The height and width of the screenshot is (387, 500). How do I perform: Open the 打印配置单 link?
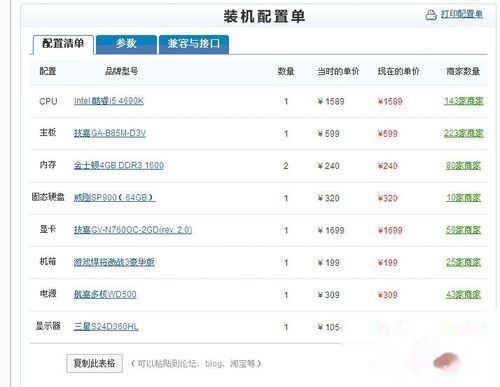tap(462, 14)
